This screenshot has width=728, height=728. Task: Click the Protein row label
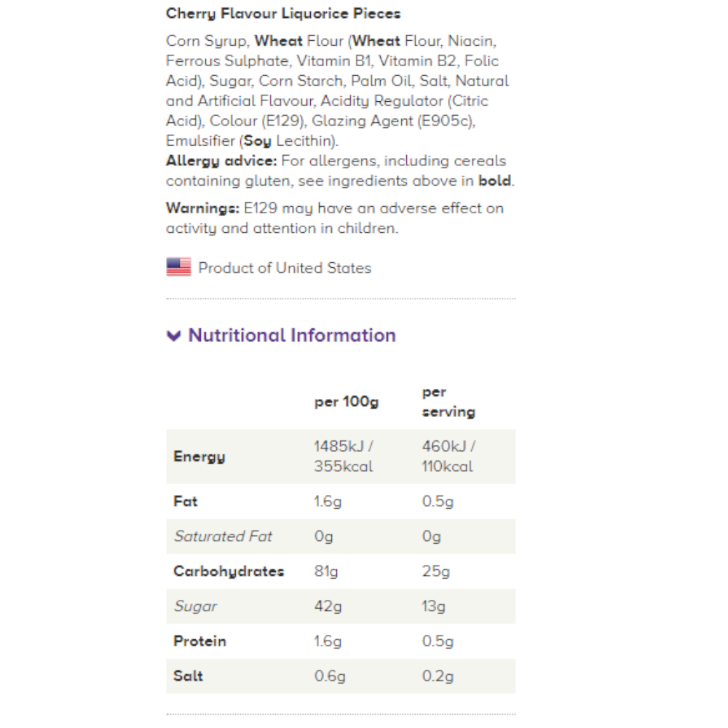[x=200, y=641]
